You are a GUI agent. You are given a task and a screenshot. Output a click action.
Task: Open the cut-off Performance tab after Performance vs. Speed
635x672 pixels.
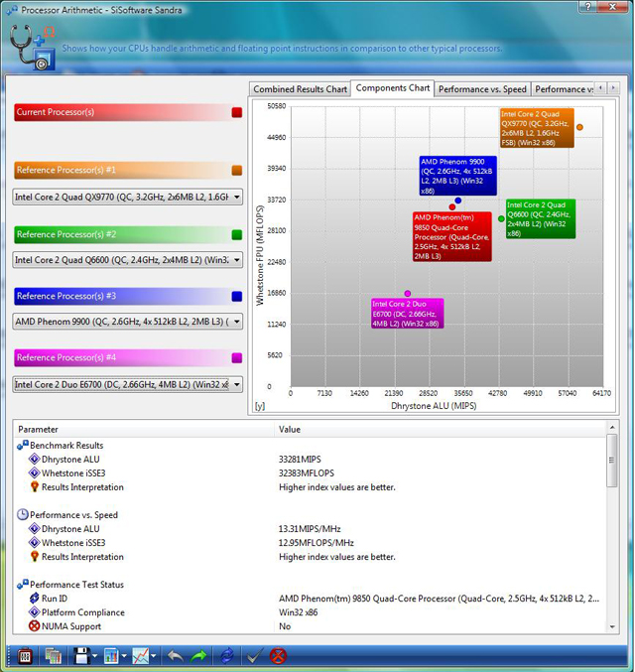[564, 89]
